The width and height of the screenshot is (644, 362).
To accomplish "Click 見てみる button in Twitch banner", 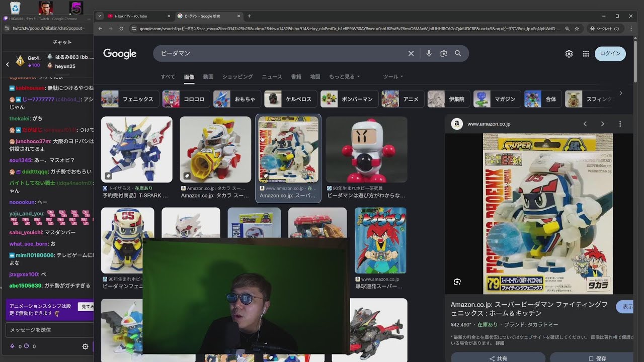I will [87, 306].
